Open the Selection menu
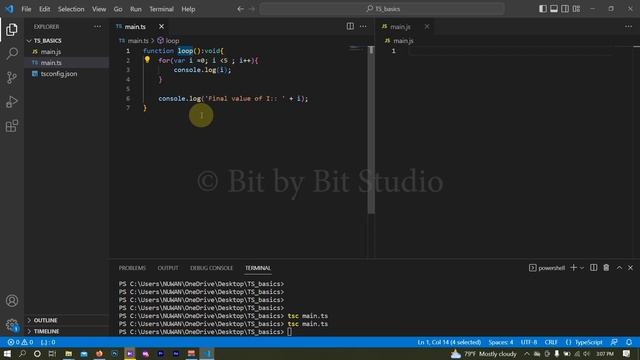Screen dimensions: 640x360 71,9
